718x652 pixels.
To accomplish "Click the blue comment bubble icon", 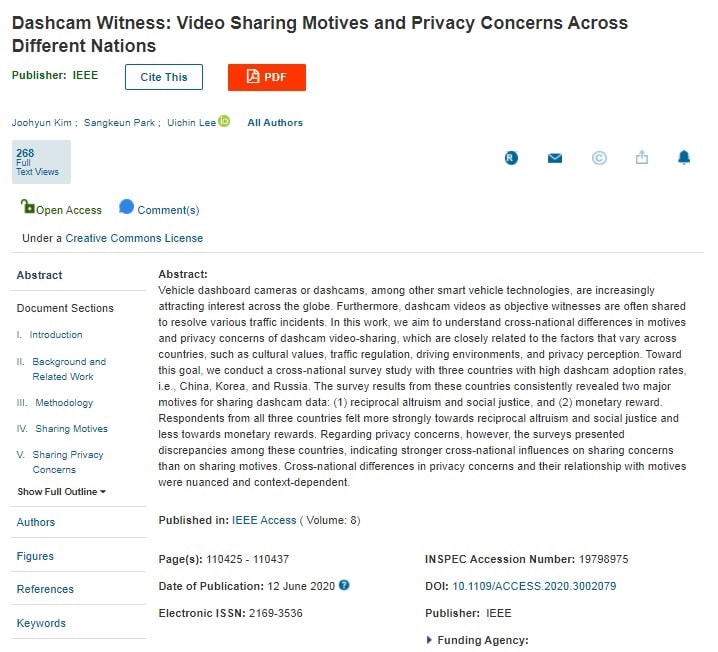I will 126,207.
